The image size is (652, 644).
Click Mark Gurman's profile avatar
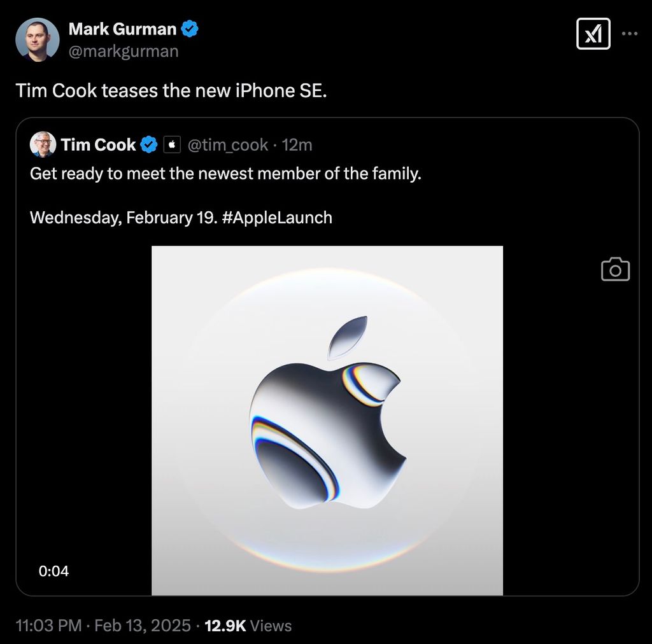38,39
